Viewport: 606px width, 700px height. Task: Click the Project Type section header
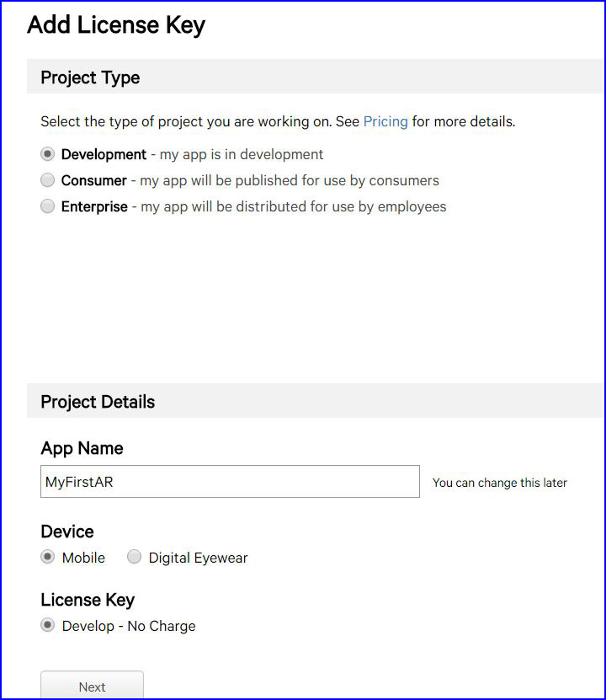90,77
